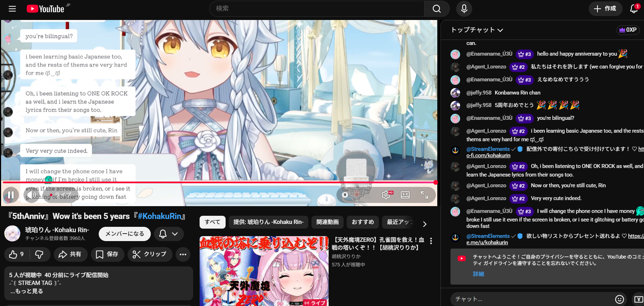Image resolution: width=644 pixels, height=306 pixels.
Task: Expand description with ...もっと見る
Action: point(27,291)
